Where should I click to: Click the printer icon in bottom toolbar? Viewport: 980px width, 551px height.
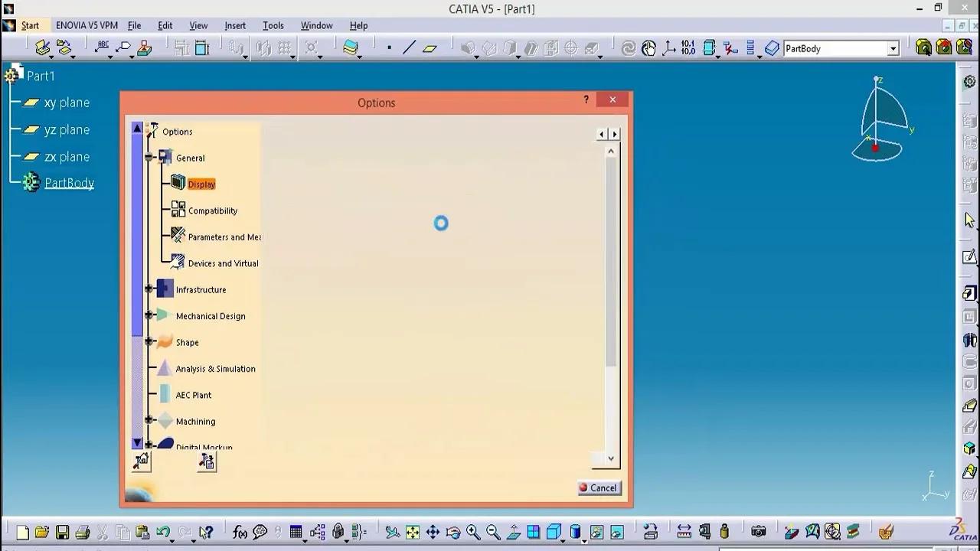pos(83,532)
